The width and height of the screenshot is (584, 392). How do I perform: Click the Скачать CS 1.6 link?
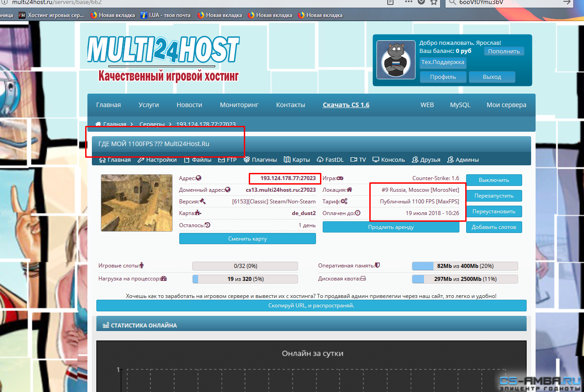(x=346, y=105)
